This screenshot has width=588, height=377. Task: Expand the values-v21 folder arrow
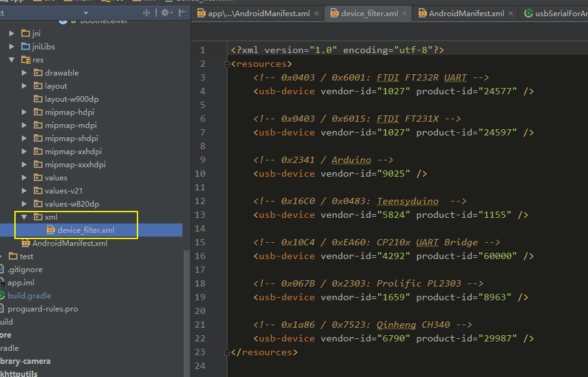click(x=24, y=191)
